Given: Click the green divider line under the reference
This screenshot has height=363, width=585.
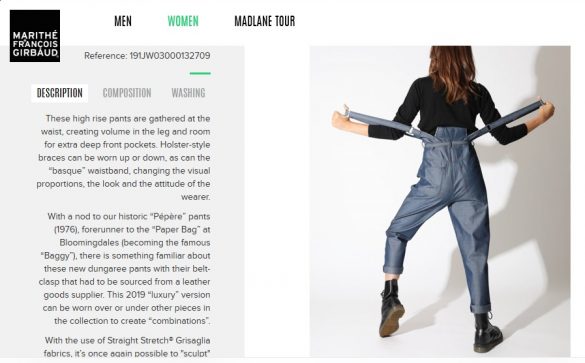Looking at the screenshot, I should [200, 73].
